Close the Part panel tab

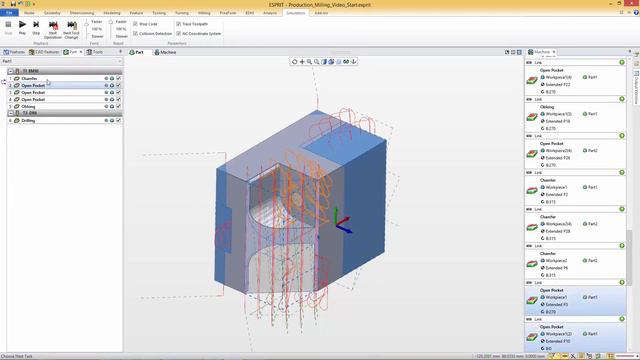(80, 52)
